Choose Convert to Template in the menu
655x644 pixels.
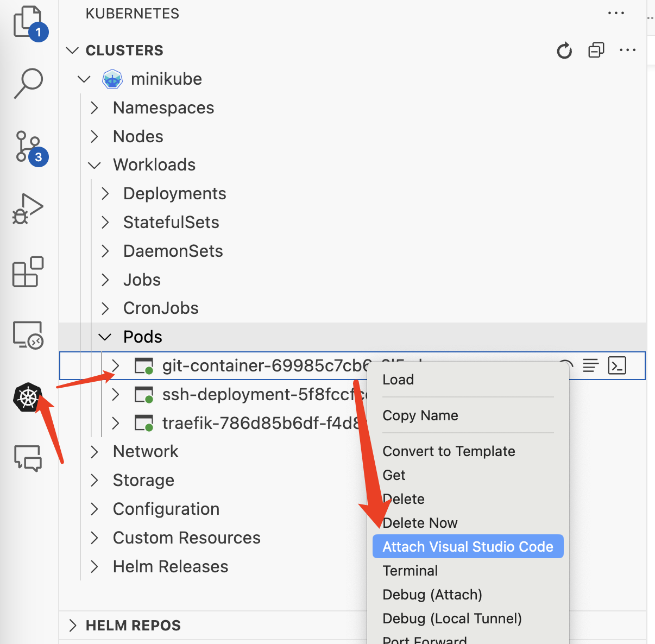click(468, 451)
